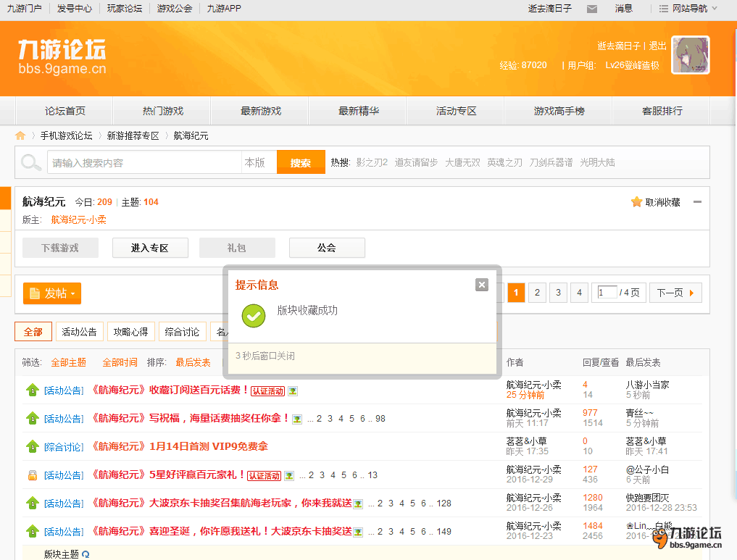Jump to page 98 of 写祝福 thread
This screenshot has height=560, width=737.
coord(380,419)
